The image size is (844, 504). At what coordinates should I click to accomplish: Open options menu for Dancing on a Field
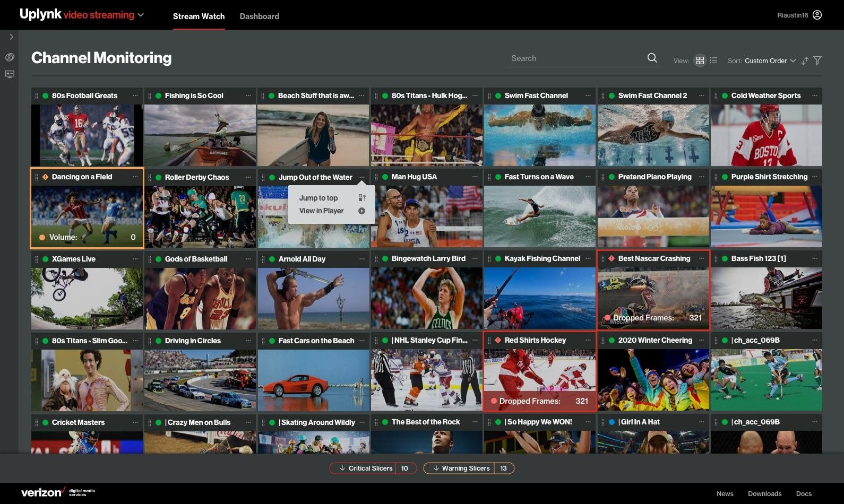click(x=135, y=177)
